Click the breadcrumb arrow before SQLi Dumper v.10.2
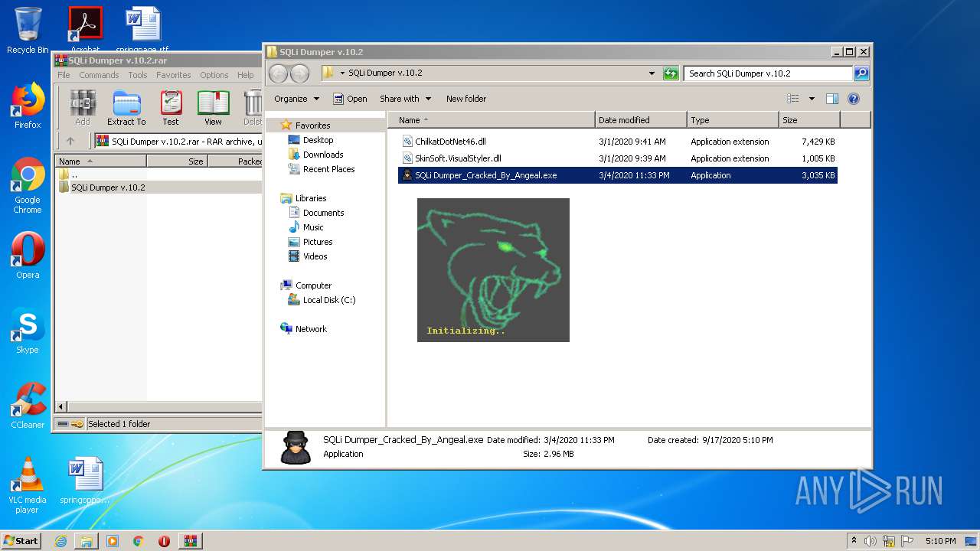This screenshot has height=551, width=980. 342,73
